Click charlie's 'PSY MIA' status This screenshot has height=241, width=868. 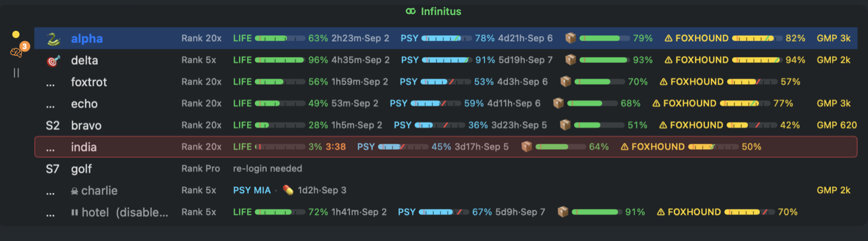tap(252, 190)
